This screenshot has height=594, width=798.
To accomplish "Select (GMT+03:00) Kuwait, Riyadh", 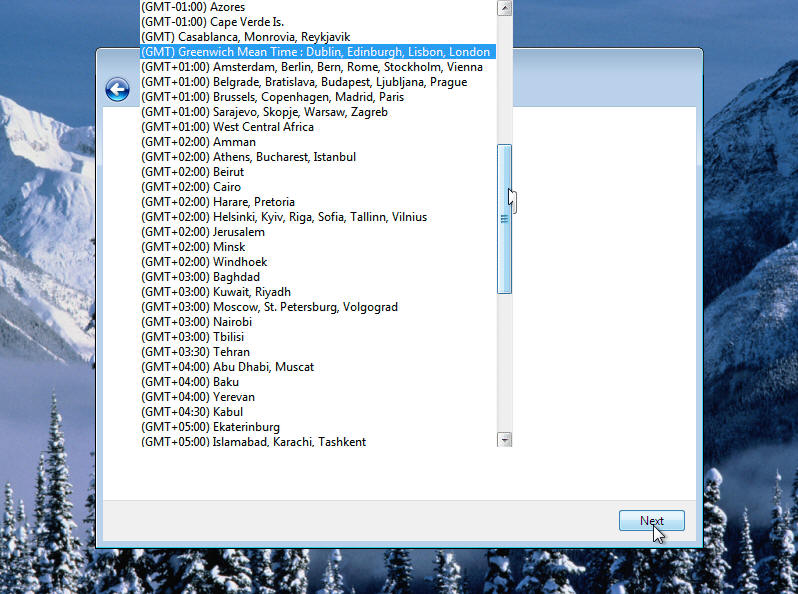I will (x=318, y=292).
